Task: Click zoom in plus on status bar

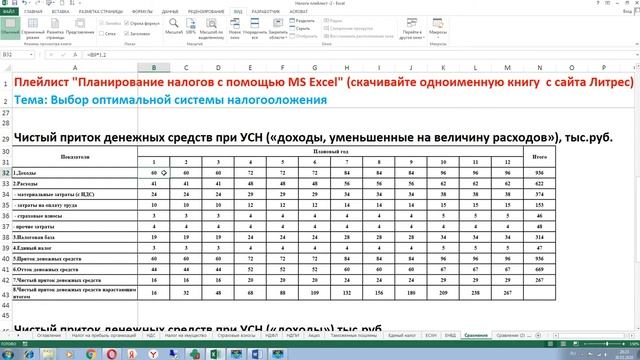Action: 624,344
